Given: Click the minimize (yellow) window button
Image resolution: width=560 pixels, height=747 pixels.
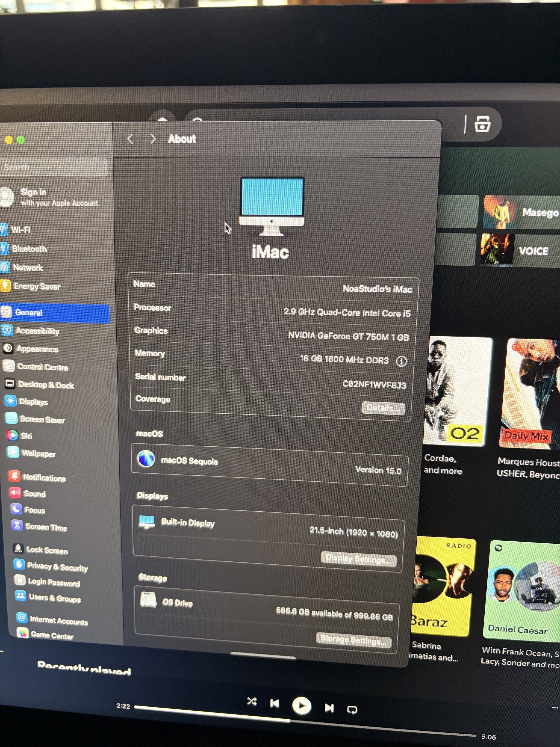Looking at the screenshot, I should pos(9,140).
